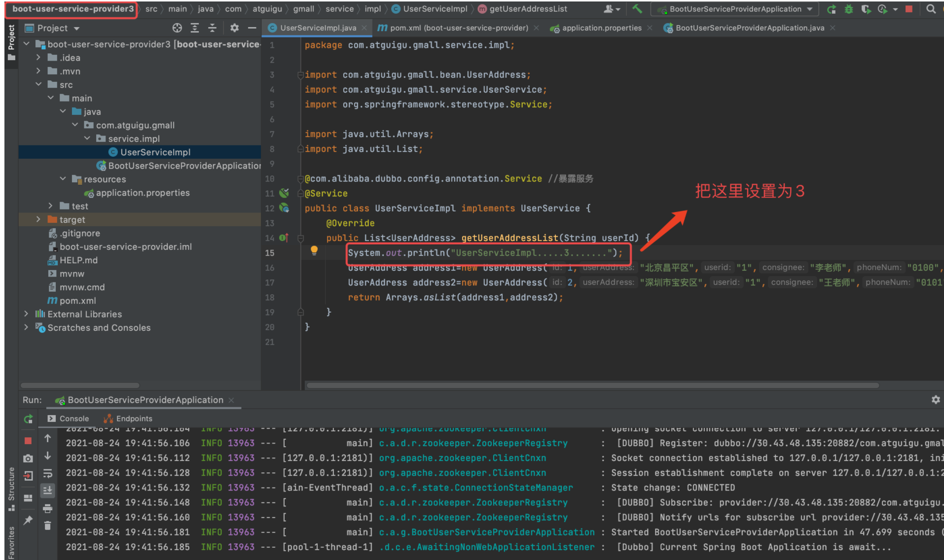Click the Build Project hammer icon
The width and height of the screenshot is (944, 560).
pyautogui.click(x=637, y=9)
